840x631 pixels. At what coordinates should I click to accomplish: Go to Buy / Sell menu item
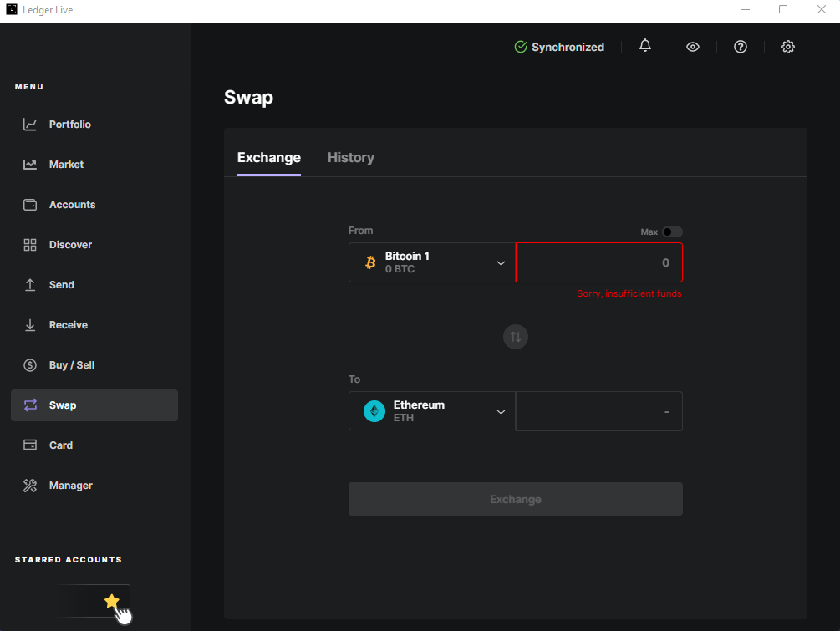[72, 365]
